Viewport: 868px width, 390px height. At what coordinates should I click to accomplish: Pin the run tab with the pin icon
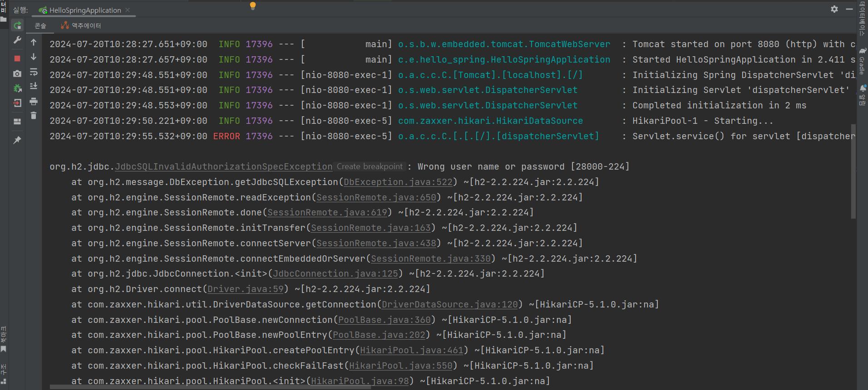click(17, 140)
